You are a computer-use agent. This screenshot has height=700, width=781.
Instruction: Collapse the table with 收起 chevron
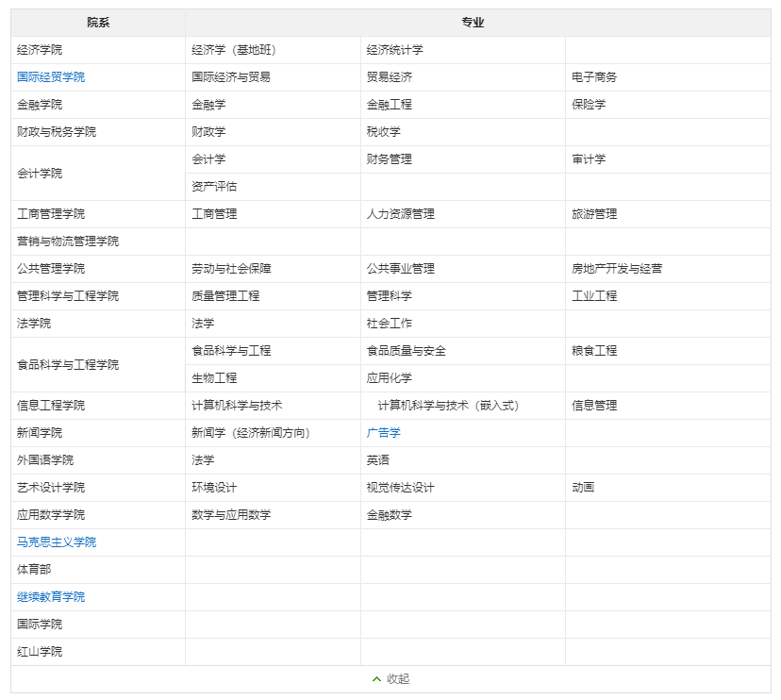click(x=391, y=679)
